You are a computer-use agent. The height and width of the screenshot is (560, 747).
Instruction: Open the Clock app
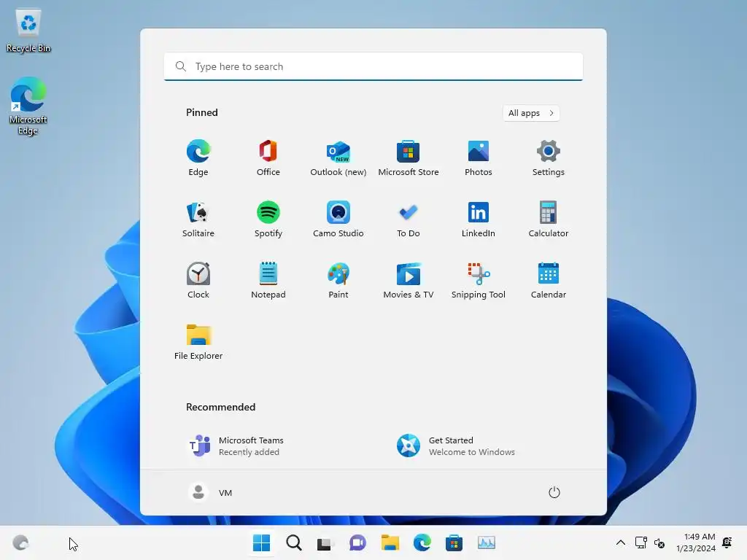pyautogui.click(x=198, y=281)
